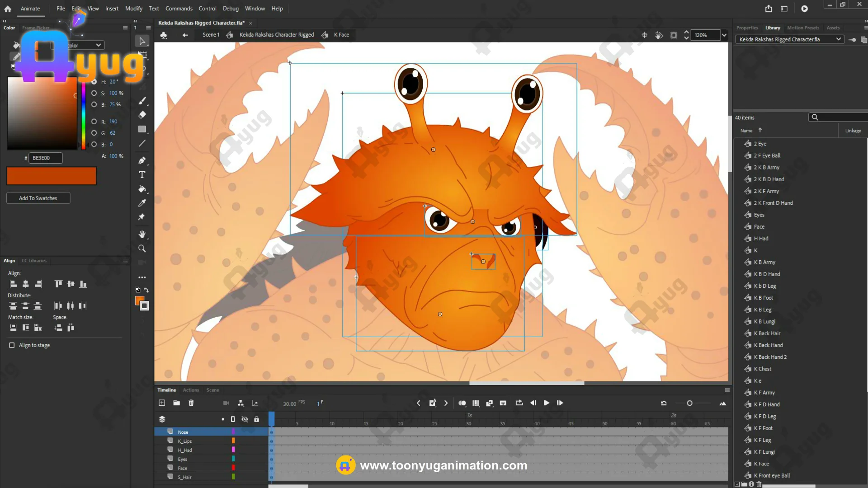
Task: Delete layer using timeline trash icon
Action: click(x=191, y=403)
